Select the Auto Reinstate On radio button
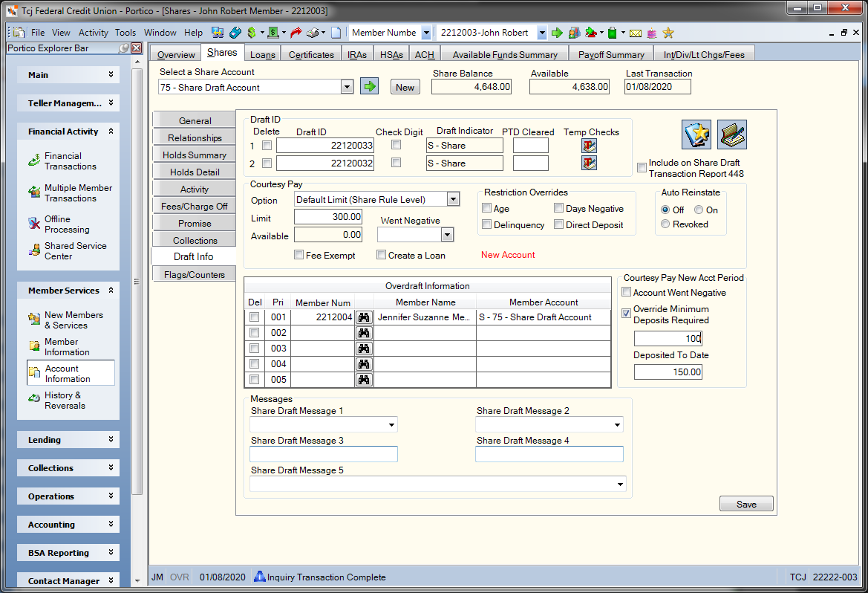This screenshot has width=868, height=593. click(x=699, y=210)
